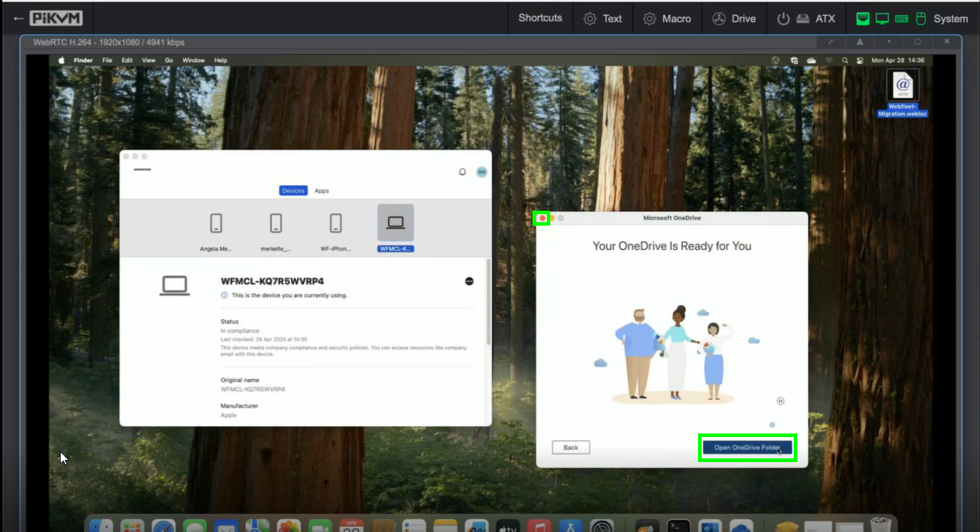The width and height of the screenshot is (980, 532).
Task: Open the Window menu
Action: coord(193,61)
